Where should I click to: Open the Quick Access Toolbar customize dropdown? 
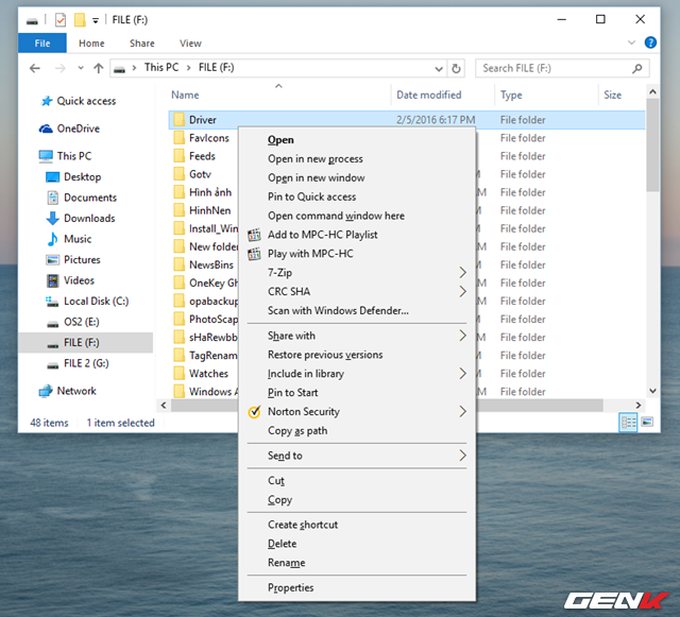pos(95,20)
